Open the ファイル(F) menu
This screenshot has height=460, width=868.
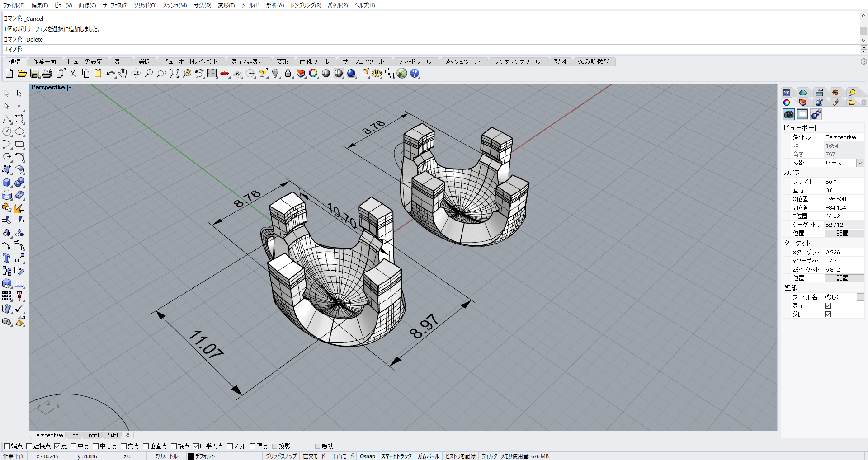click(14, 5)
